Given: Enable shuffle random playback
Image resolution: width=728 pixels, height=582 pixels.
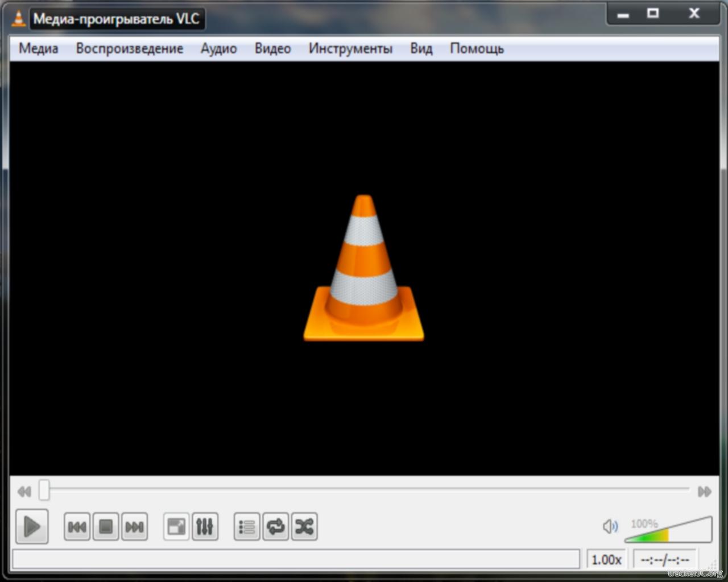Looking at the screenshot, I should point(304,527).
